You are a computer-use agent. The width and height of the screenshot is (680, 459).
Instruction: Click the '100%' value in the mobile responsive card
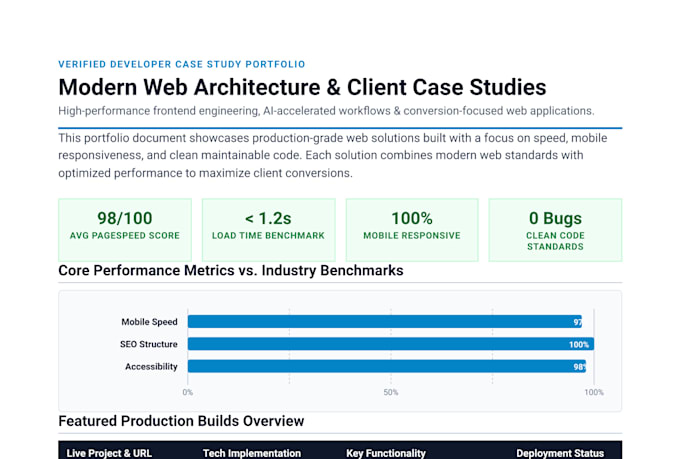(412, 218)
